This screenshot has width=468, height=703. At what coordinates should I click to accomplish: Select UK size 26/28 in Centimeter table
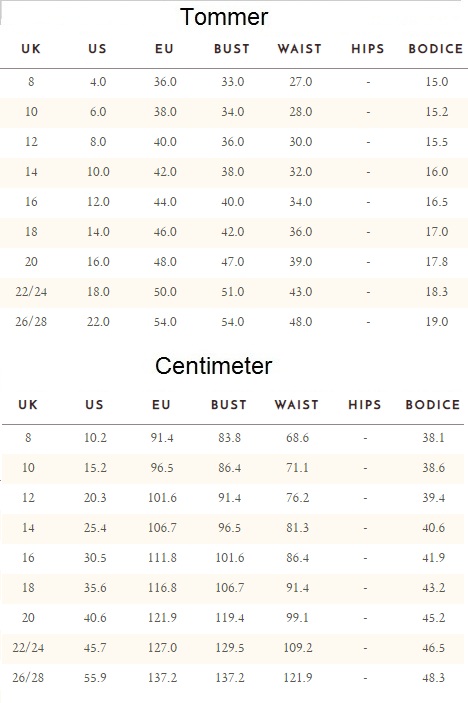coord(28,677)
